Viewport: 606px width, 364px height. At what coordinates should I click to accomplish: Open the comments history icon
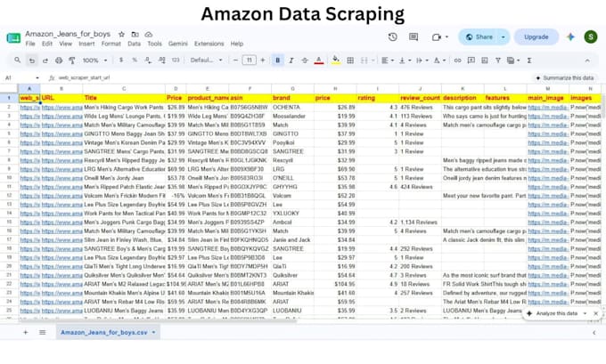coord(414,37)
